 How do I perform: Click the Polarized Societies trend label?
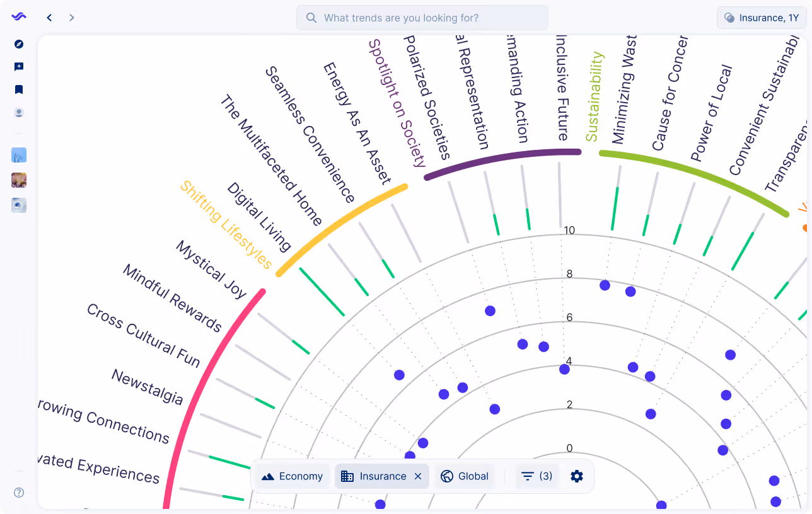click(427, 98)
